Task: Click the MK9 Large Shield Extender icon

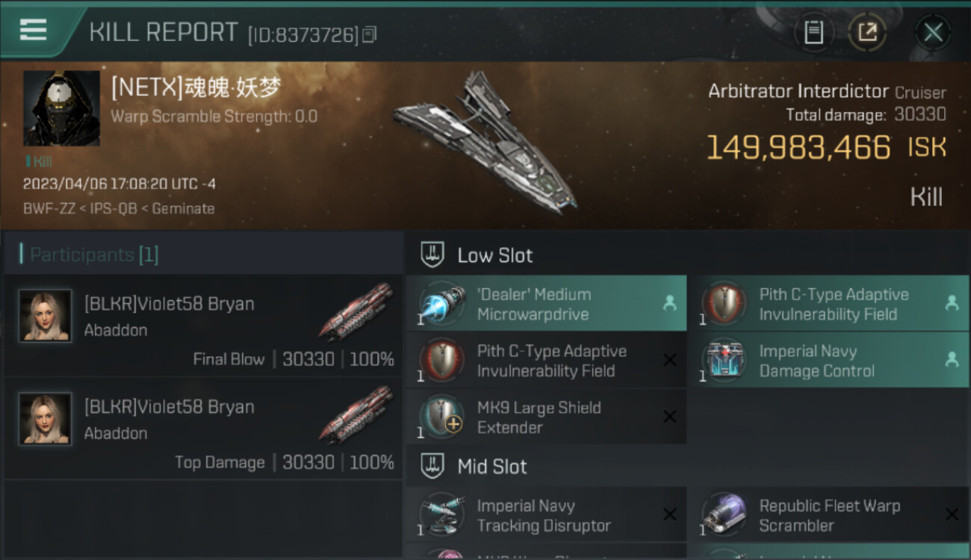Action: coord(442,417)
